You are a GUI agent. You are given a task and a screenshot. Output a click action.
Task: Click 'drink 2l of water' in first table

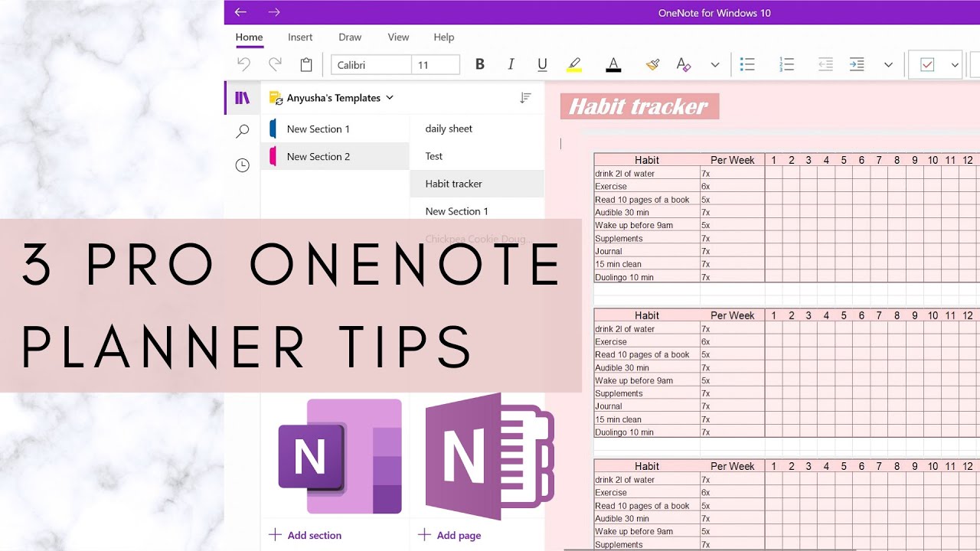click(x=647, y=173)
